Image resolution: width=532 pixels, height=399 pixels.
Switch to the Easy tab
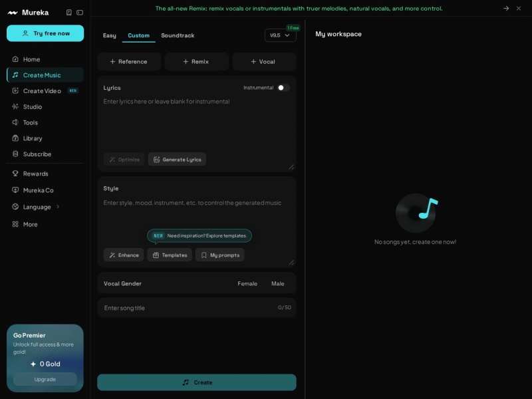[x=109, y=35]
